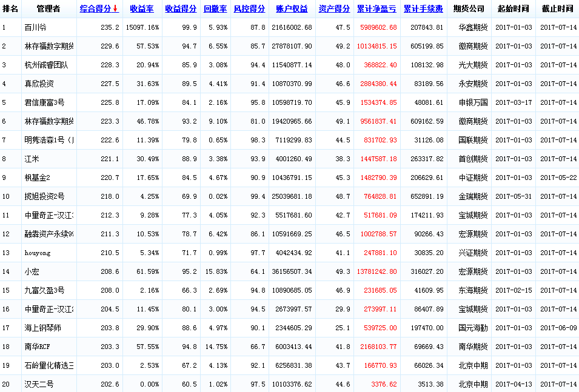Sort by 收益率 column header
The width and height of the screenshot is (579, 392).
(142, 9)
